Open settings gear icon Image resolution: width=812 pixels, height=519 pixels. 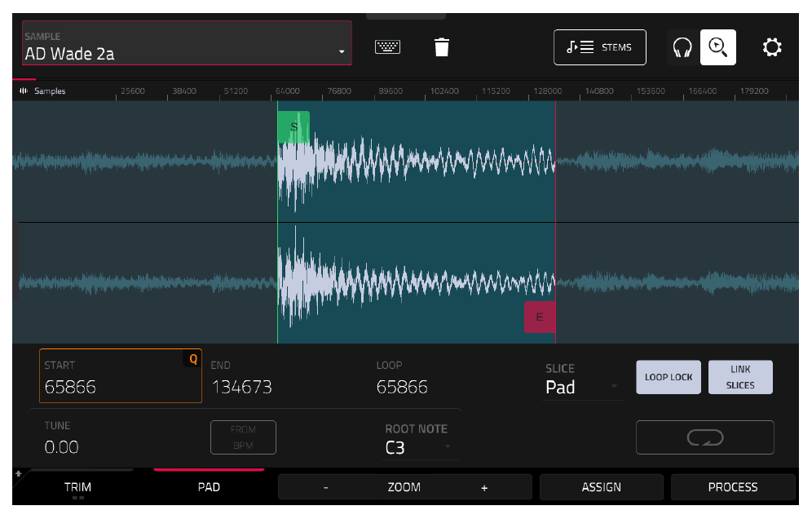click(x=771, y=47)
